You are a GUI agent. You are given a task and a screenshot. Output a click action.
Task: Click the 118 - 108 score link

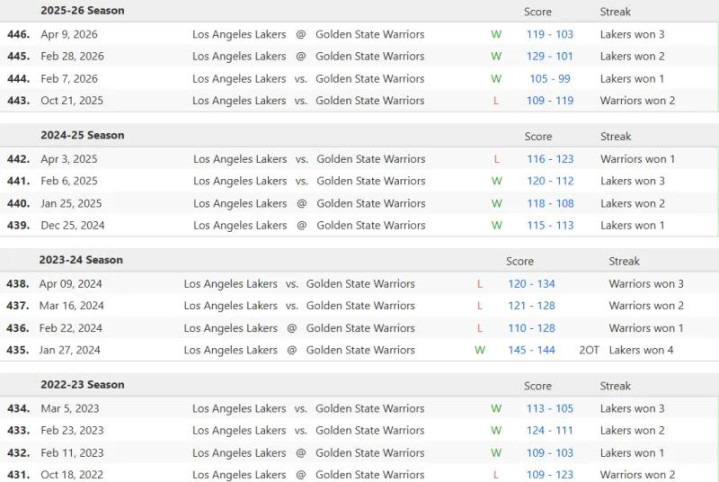550,203
